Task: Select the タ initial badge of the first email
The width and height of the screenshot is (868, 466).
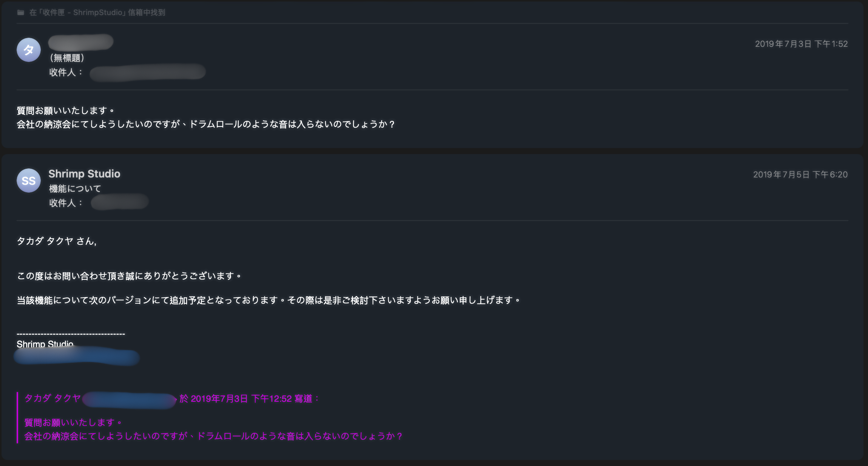Action: 28,49
